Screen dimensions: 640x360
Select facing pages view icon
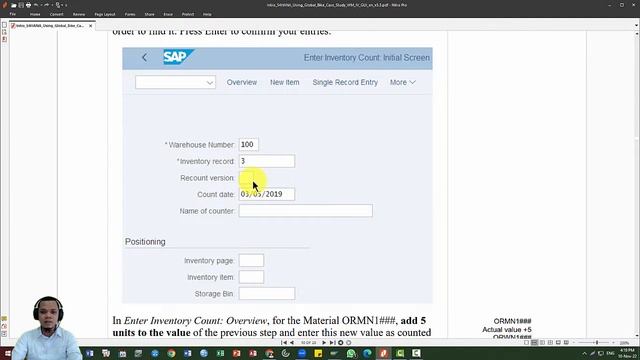click(542, 343)
